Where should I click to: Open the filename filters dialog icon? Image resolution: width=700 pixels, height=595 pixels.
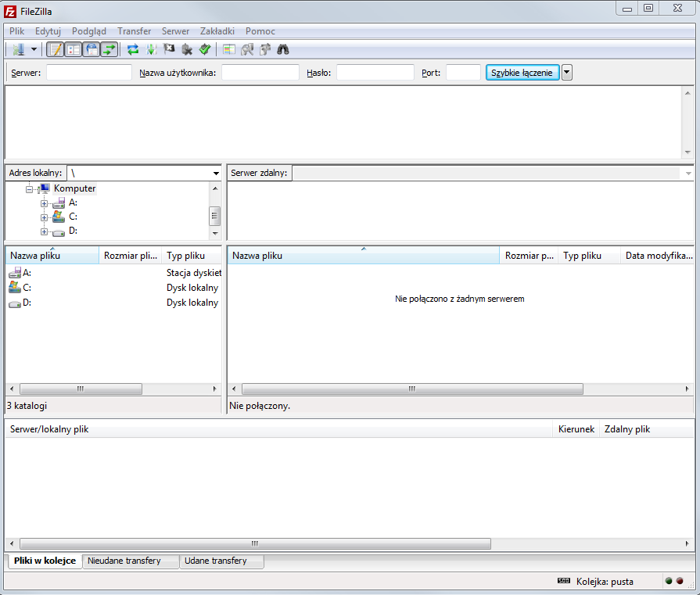(x=228, y=49)
